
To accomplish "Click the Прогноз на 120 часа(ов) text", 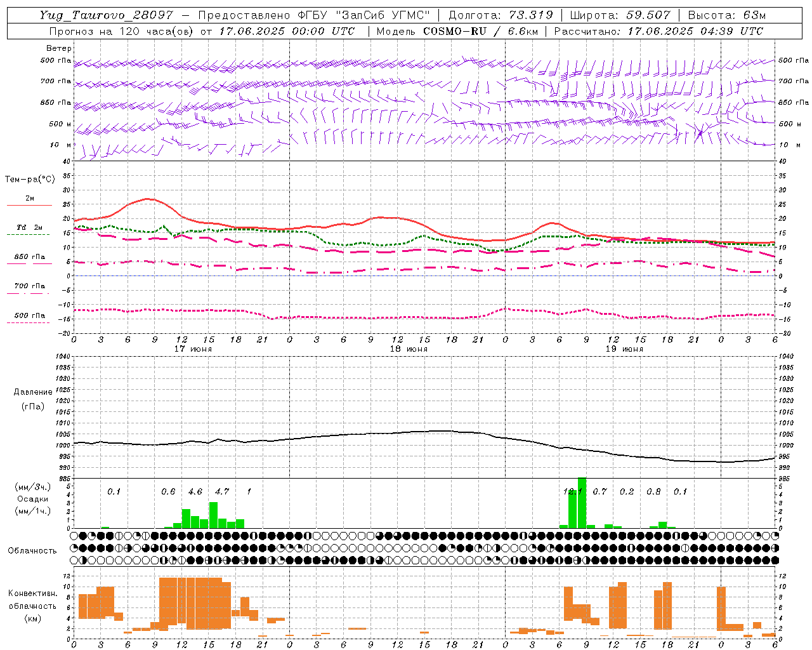I will [122, 31].
